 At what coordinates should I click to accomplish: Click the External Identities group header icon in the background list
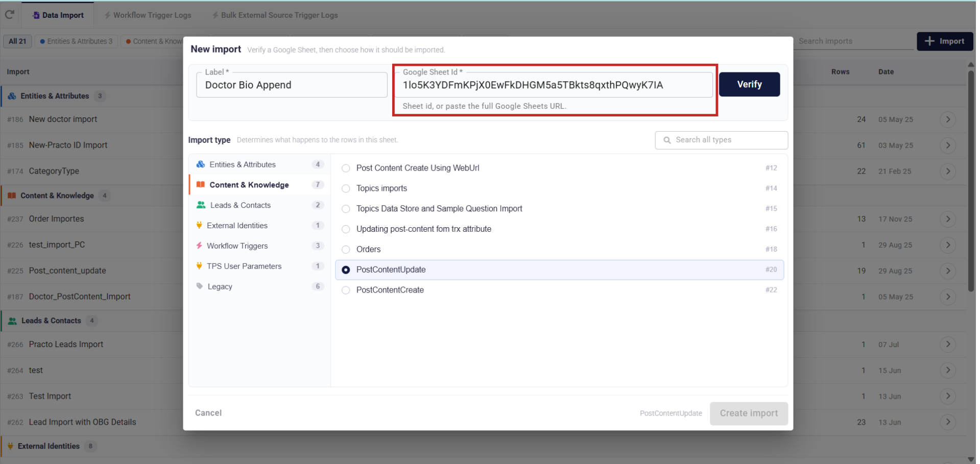(10, 446)
